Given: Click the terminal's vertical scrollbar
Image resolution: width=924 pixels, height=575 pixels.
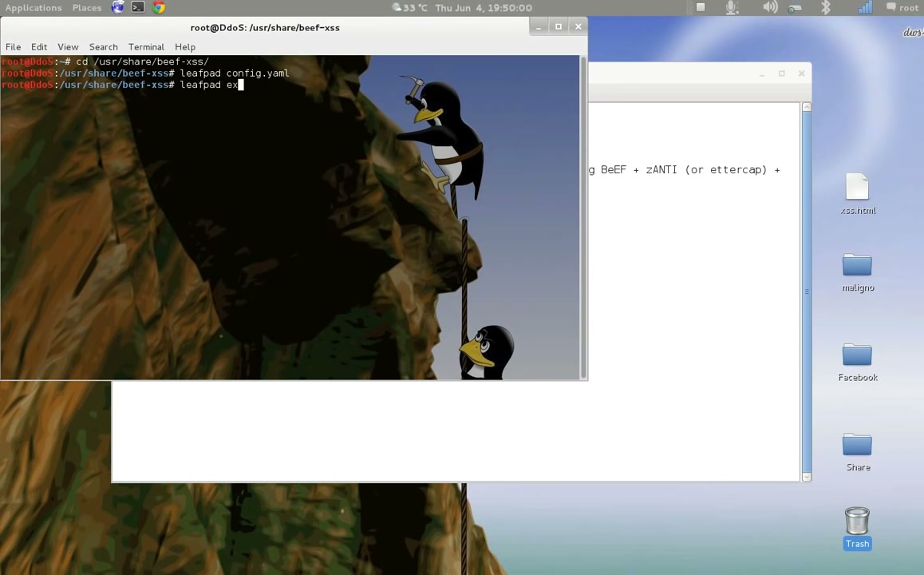Looking at the screenshot, I should [x=583, y=217].
